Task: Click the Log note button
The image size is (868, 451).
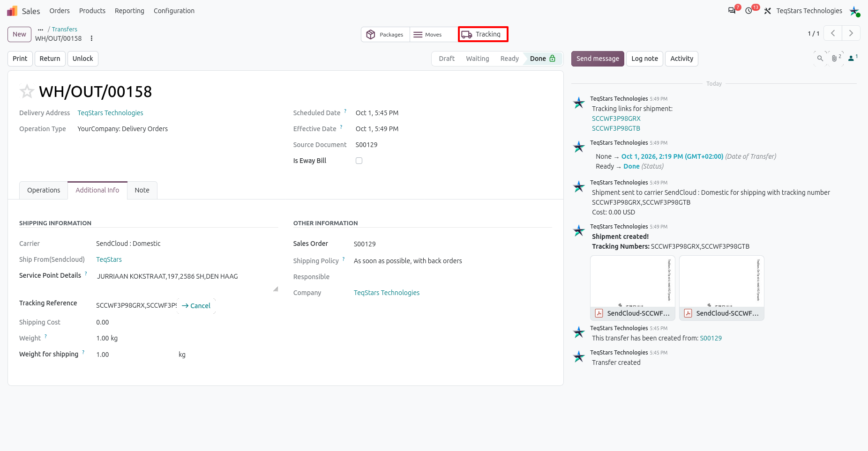Action: pyautogui.click(x=644, y=59)
